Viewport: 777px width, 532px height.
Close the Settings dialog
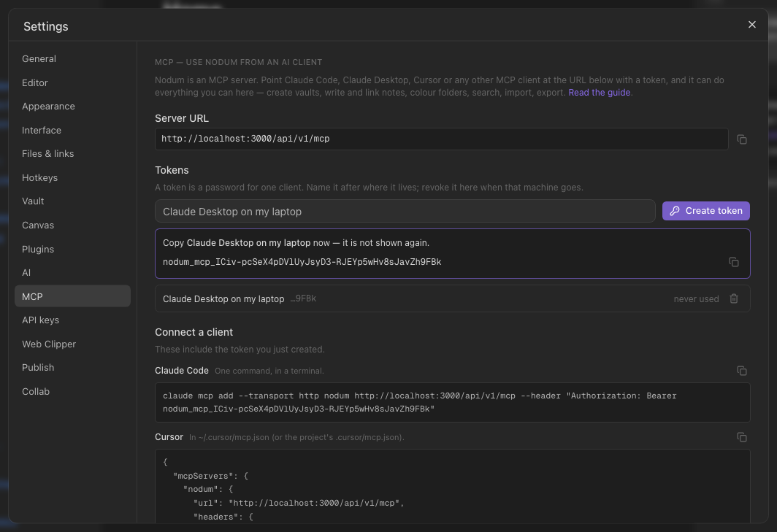coord(751,24)
